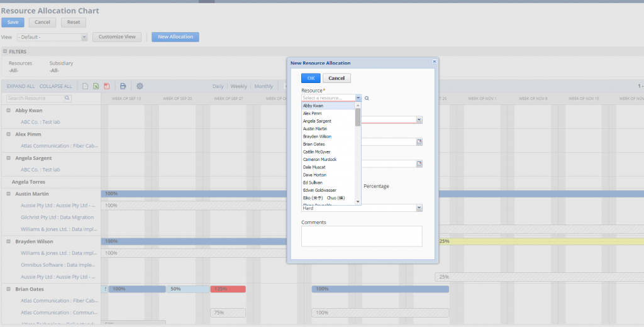Image resolution: width=644 pixels, height=327 pixels.
Task: Click the Customize View button
Action: [116, 37]
